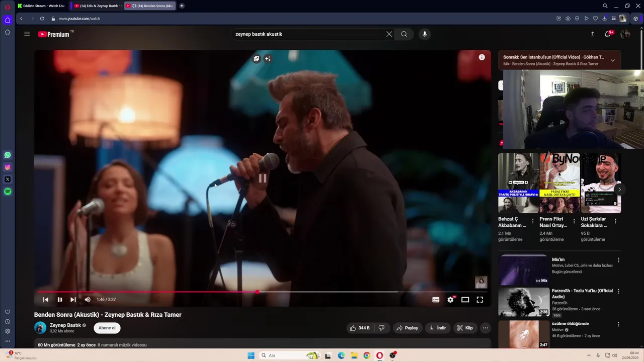Start voice search with microphone
This screenshot has height=362, width=644.
point(425,34)
